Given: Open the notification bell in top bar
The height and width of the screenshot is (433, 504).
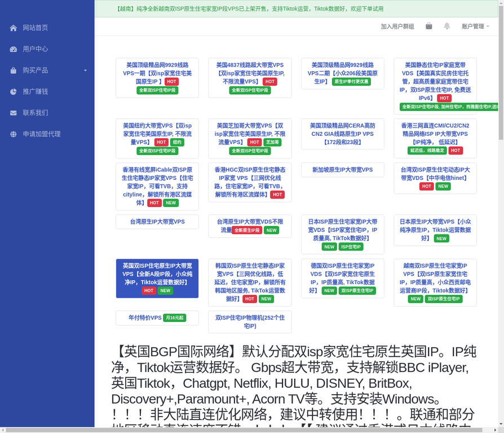Looking at the screenshot, I should (x=446, y=26).
